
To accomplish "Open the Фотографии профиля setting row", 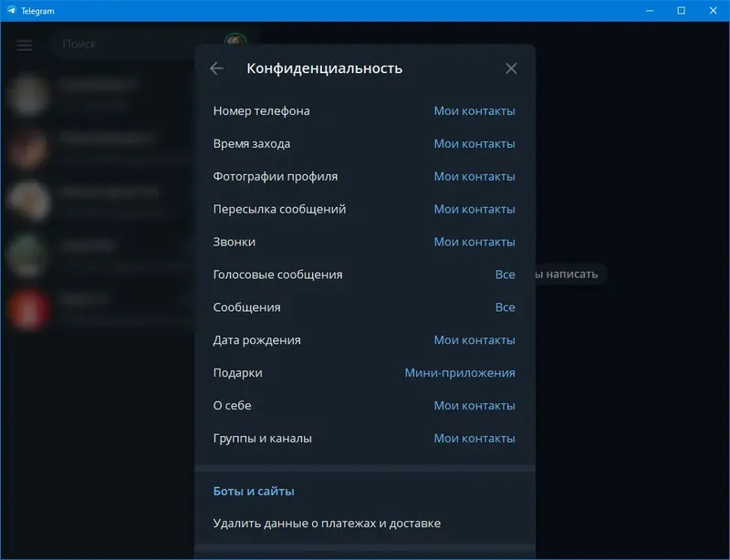I will [364, 176].
